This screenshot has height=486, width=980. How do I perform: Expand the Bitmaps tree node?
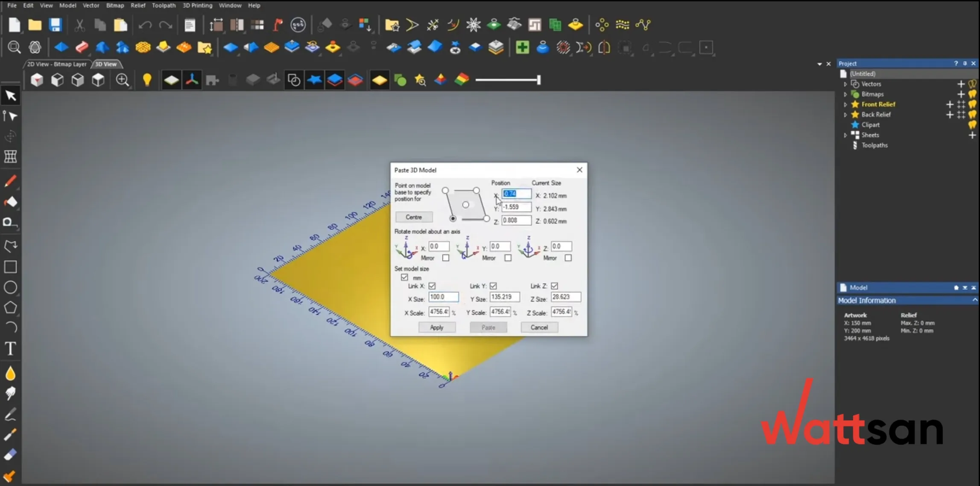(x=845, y=94)
